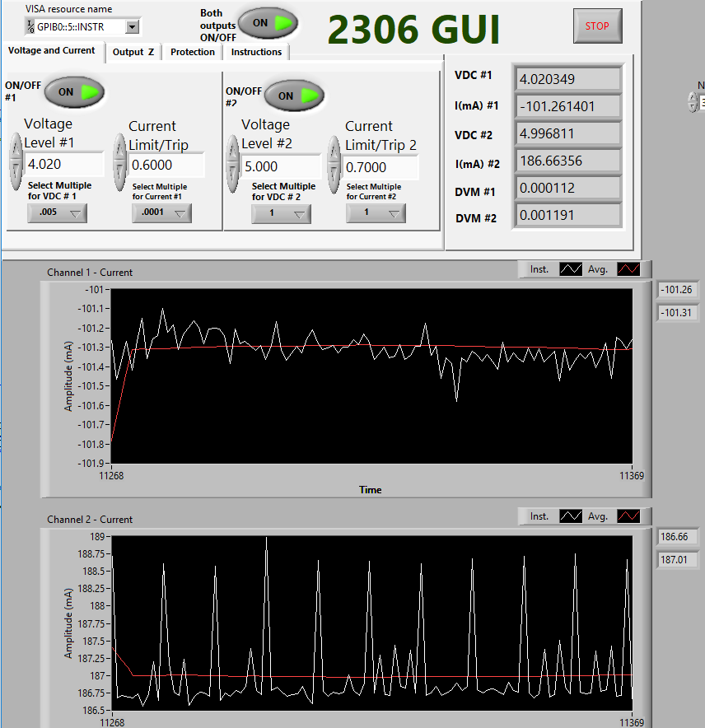Click Channel 2 average value 187.01
Image resolution: width=705 pixels, height=728 pixels.
(677, 559)
